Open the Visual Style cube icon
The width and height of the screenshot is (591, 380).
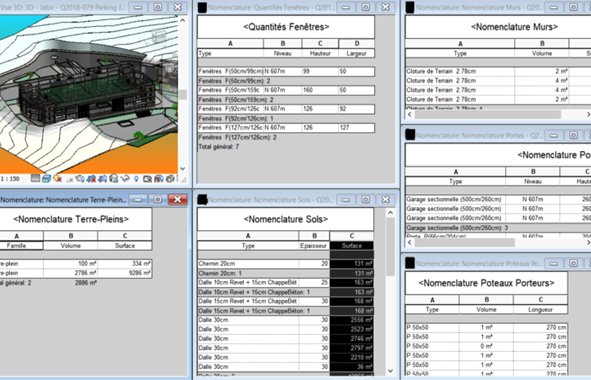[46, 179]
